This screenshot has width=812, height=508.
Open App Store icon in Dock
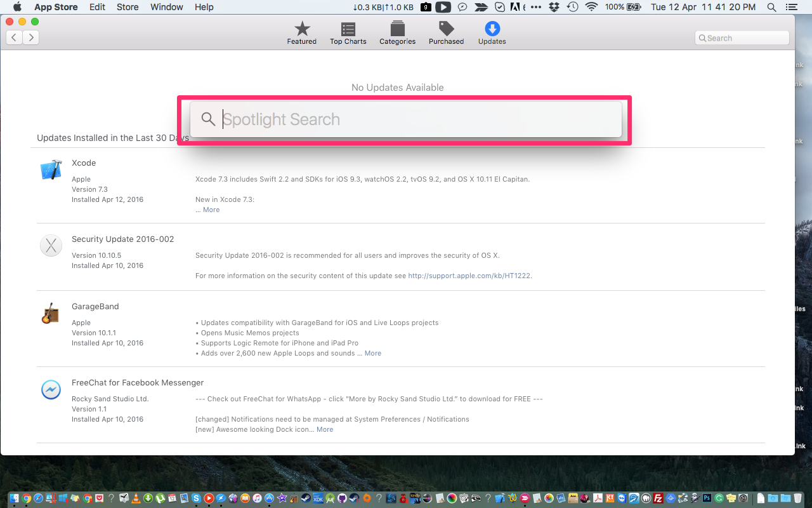pos(269,498)
